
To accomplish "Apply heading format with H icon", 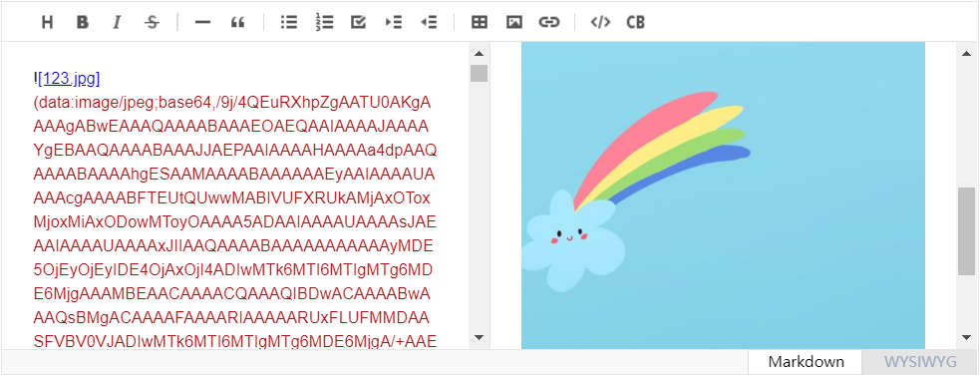I will pyautogui.click(x=48, y=22).
